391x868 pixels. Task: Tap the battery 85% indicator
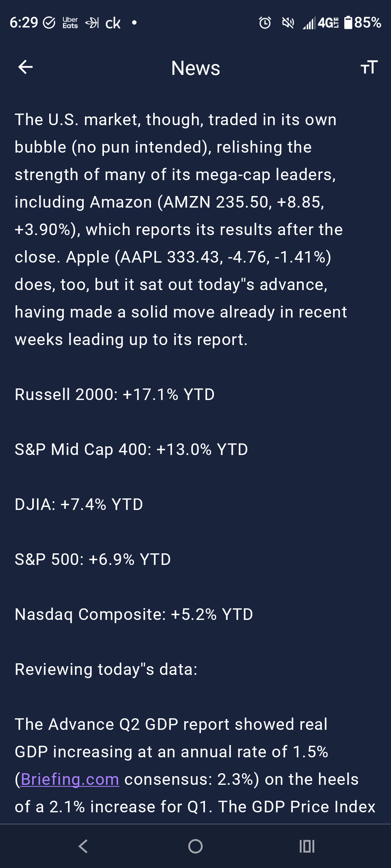click(x=362, y=22)
